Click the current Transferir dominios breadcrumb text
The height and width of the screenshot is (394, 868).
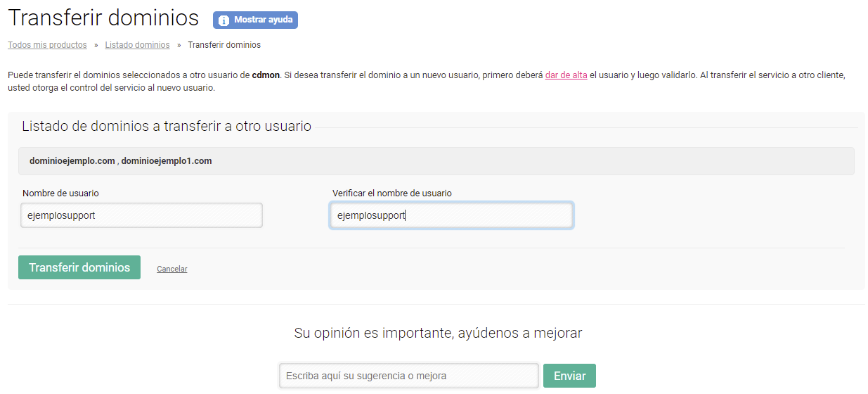coord(224,45)
